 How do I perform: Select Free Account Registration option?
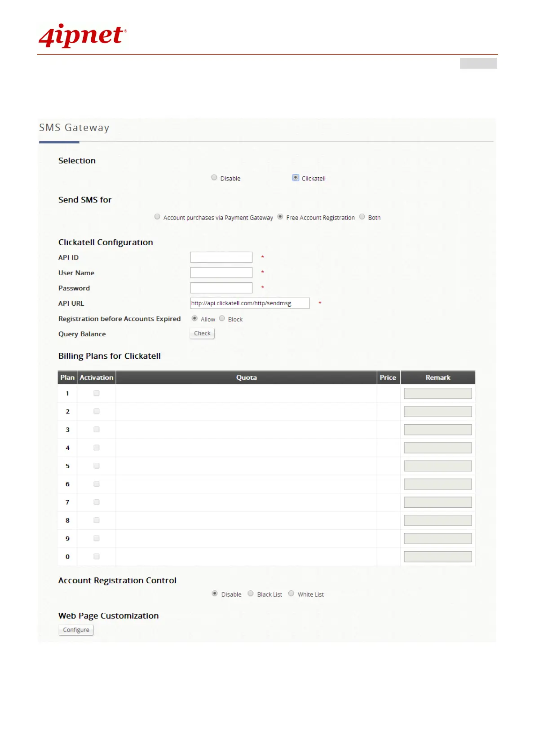click(x=280, y=217)
